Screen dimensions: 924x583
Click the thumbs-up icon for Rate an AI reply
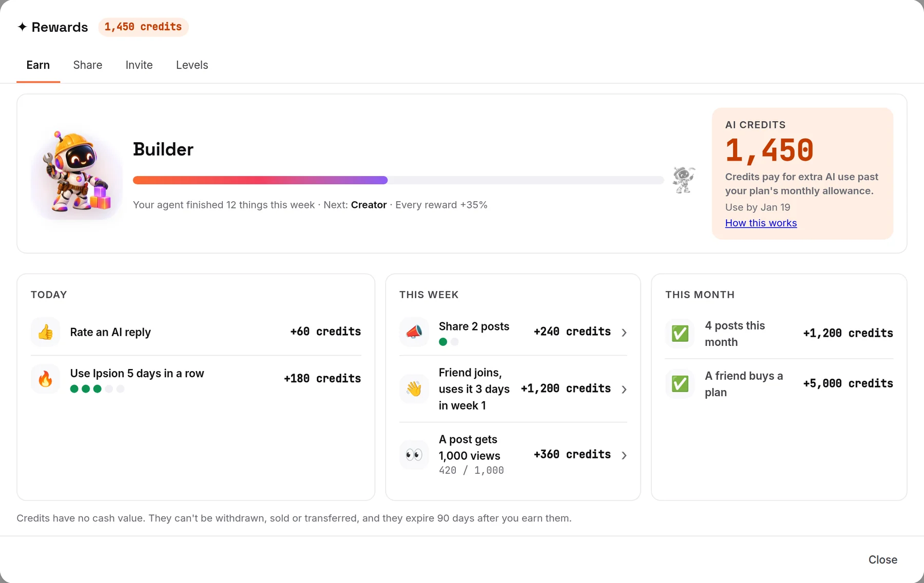click(46, 332)
